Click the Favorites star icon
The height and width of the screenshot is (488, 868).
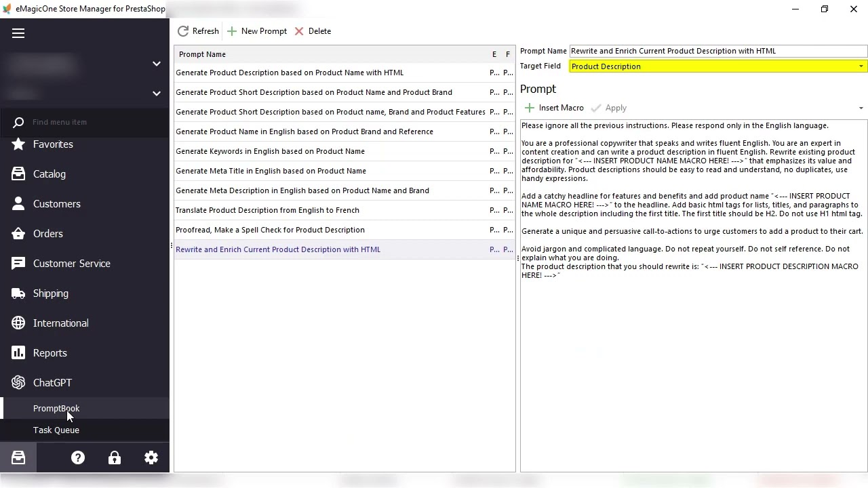coord(18,144)
